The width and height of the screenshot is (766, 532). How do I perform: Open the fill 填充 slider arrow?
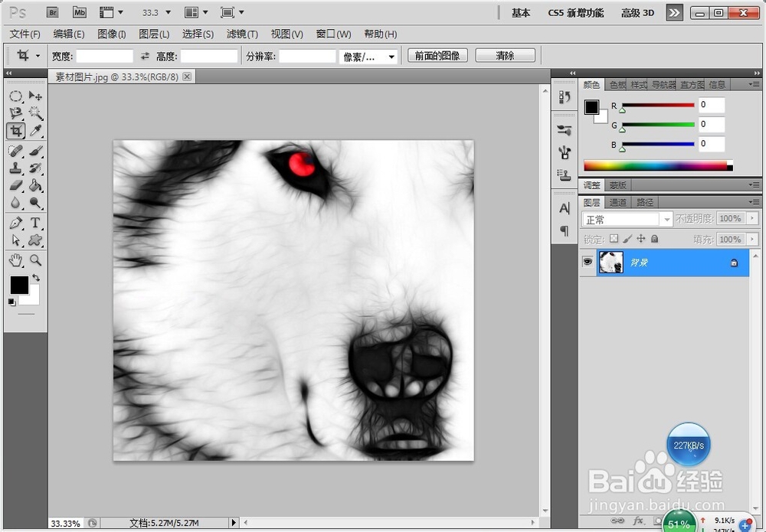coord(752,239)
